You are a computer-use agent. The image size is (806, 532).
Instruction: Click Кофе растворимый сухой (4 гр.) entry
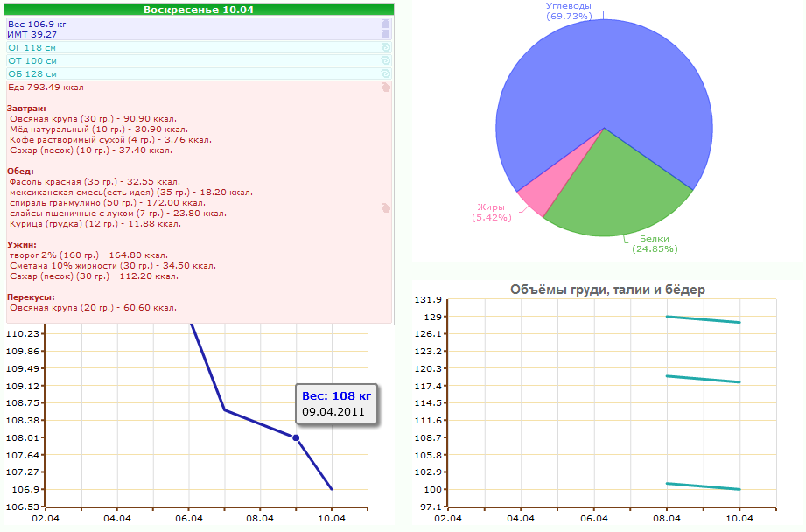pyautogui.click(x=110, y=140)
